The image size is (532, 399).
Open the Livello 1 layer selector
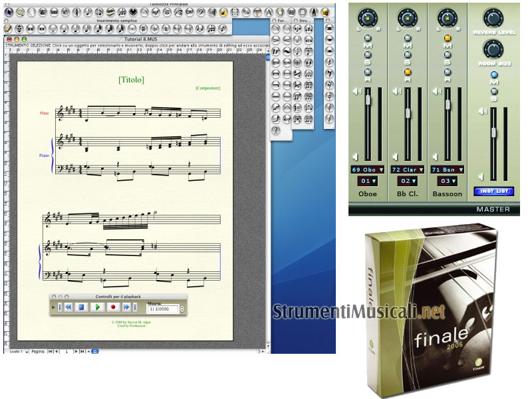point(17,350)
